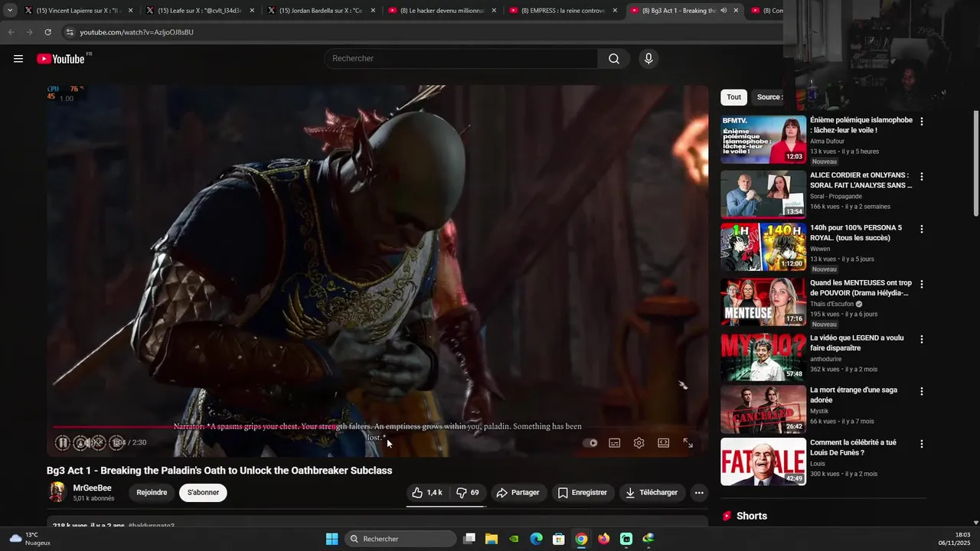Click the Alma Dufour channel name

pos(827,142)
